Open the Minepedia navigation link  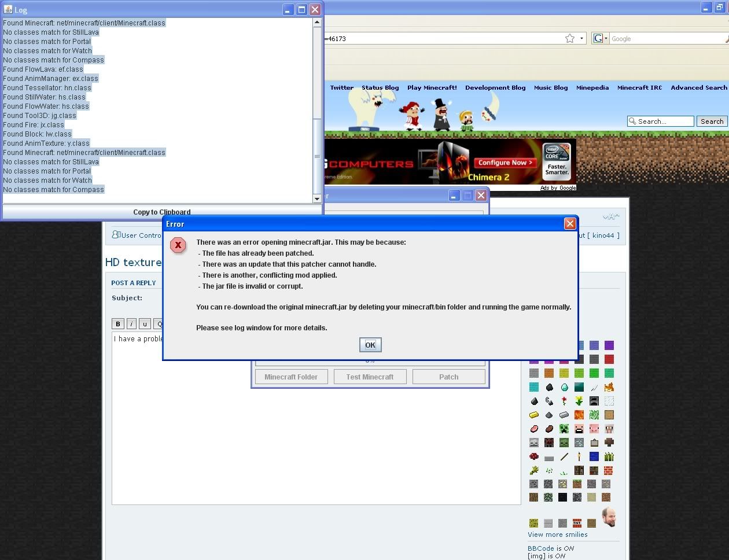[592, 88]
